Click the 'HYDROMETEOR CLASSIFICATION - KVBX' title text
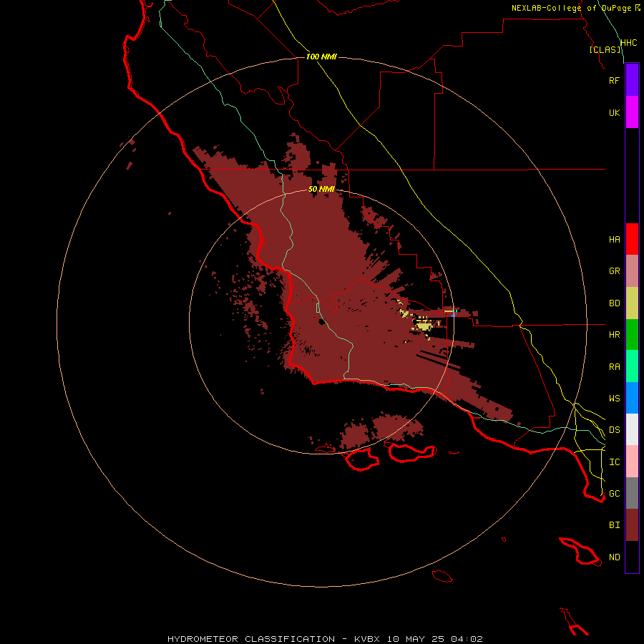Image resolution: width=644 pixels, height=644 pixels. [273, 639]
